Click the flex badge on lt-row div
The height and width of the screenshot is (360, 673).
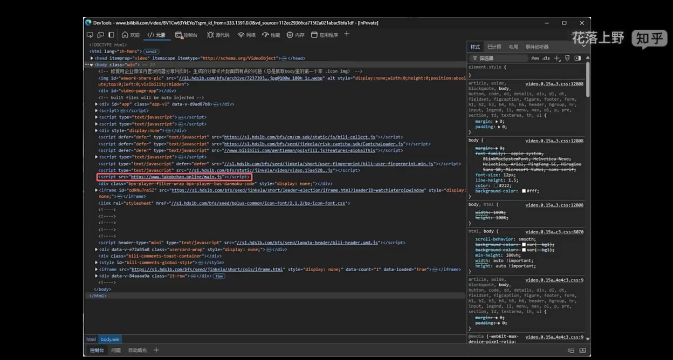tap(219, 276)
